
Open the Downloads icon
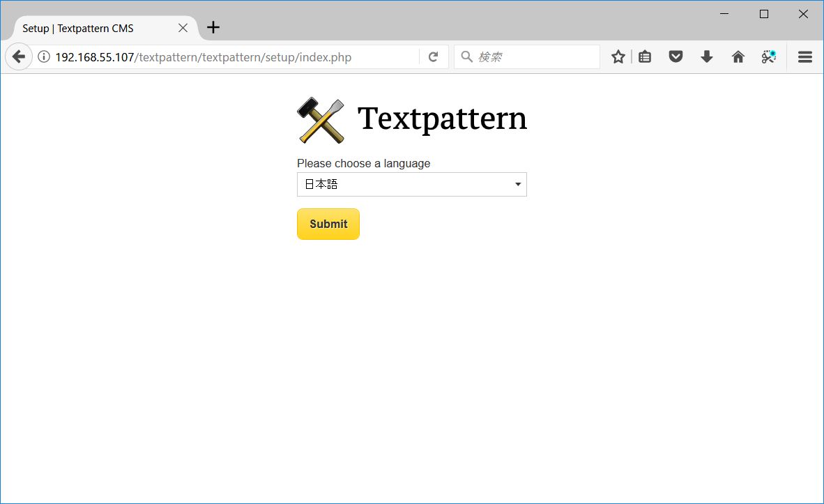click(706, 56)
